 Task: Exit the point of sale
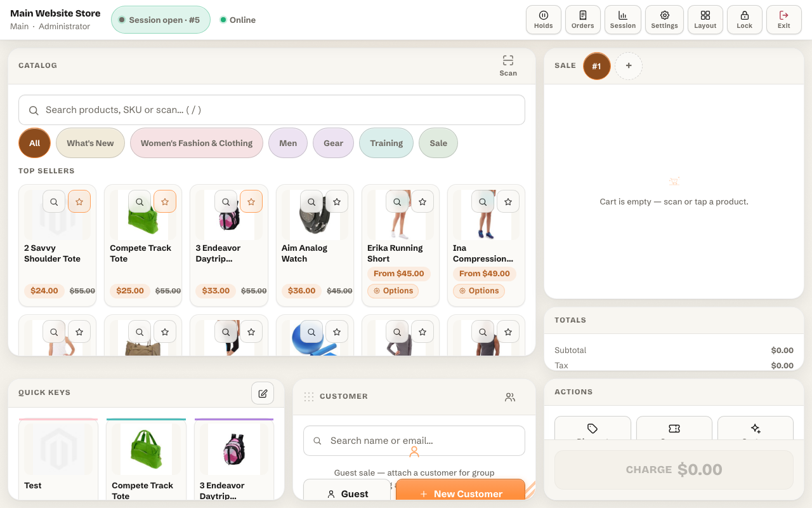[x=784, y=20]
